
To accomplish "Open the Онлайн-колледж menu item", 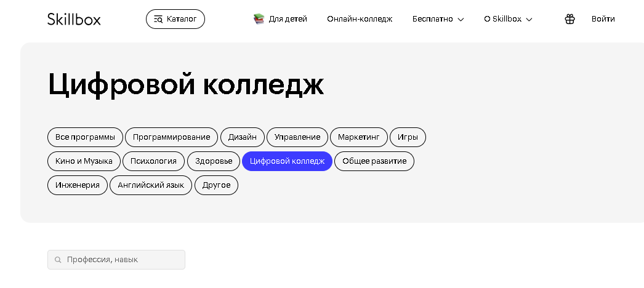I will click(x=360, y=19).
